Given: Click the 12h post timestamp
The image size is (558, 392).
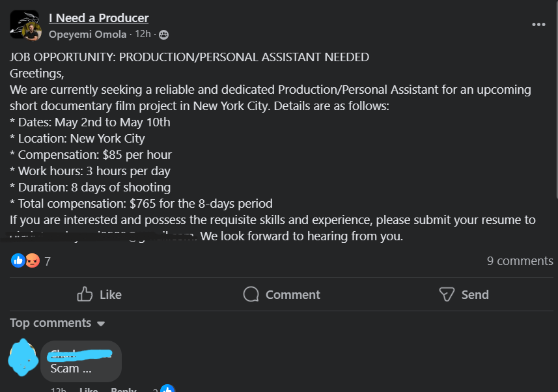Looking at the screenshot, I should [143, 35].
